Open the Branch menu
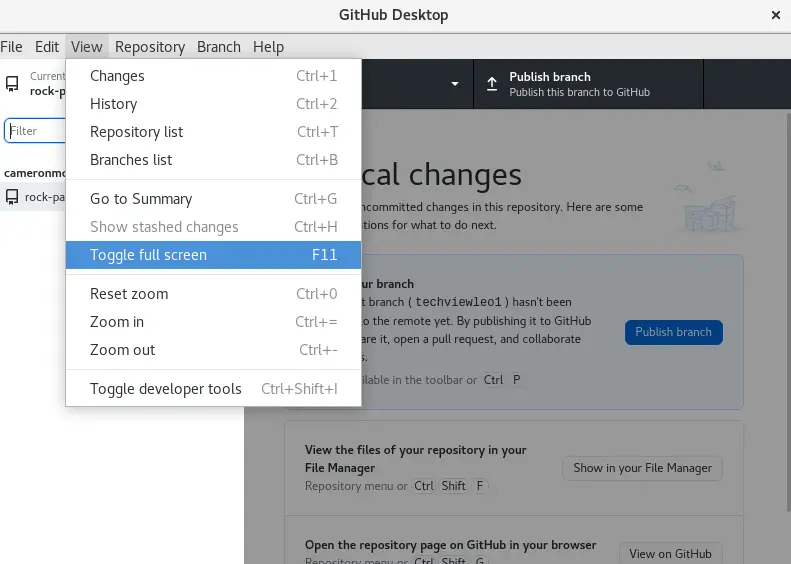Image resolution: width=791 pixels, height=564 pixels. point(218,47)
